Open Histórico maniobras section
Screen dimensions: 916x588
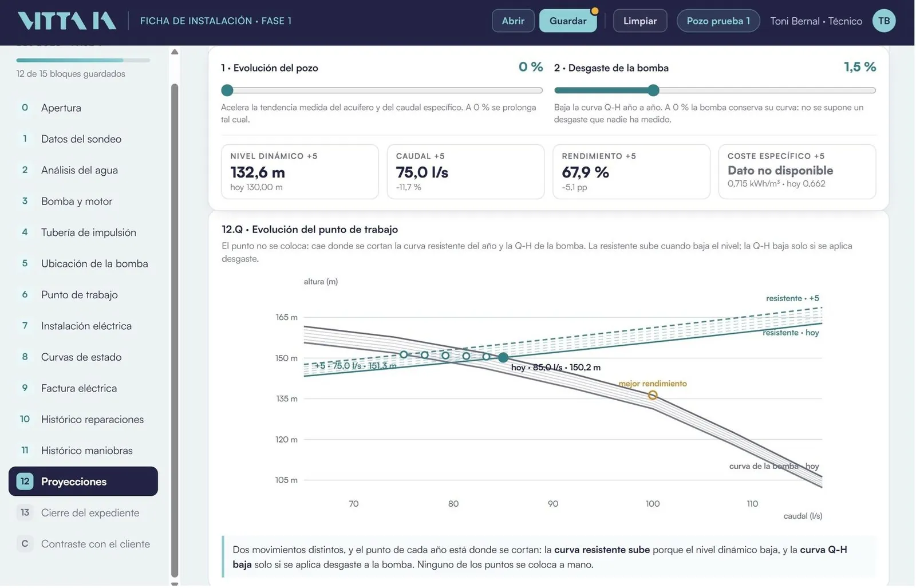(x=83, y=451)
